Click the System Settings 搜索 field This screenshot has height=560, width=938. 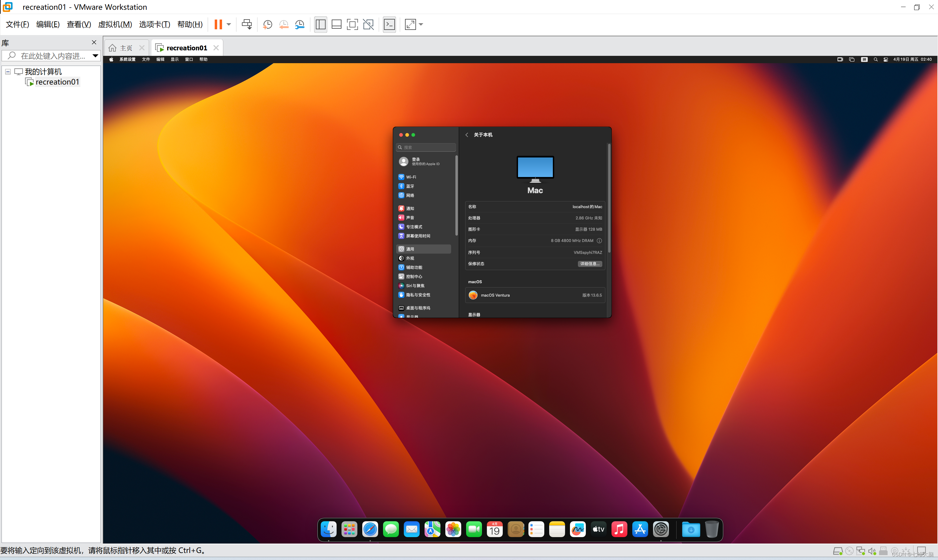point(425,147)
